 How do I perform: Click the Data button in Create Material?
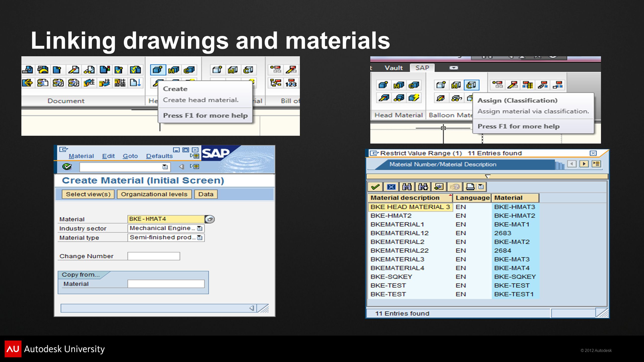[x=206, y=194]
